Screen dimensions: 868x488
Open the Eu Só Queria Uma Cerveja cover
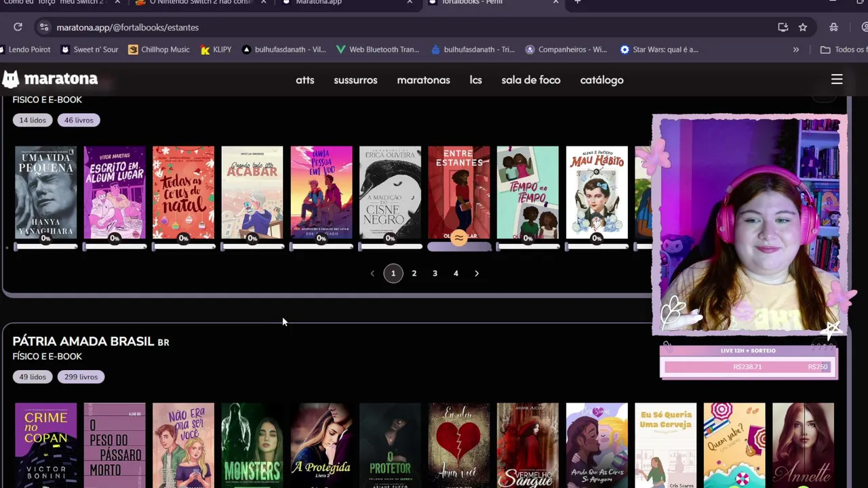(666, 445)
